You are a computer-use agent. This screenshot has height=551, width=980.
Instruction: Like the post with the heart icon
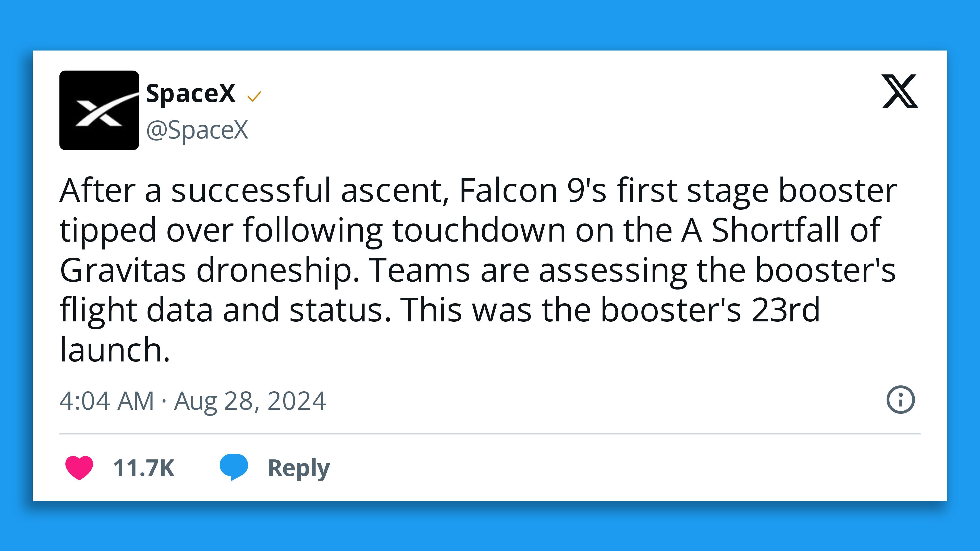point(79,467)
